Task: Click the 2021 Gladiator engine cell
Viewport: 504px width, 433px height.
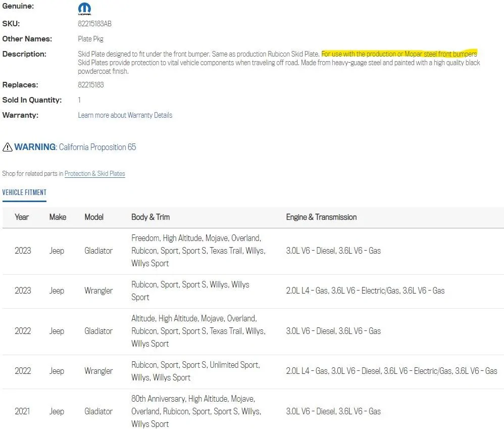Action: click(333, 411)
